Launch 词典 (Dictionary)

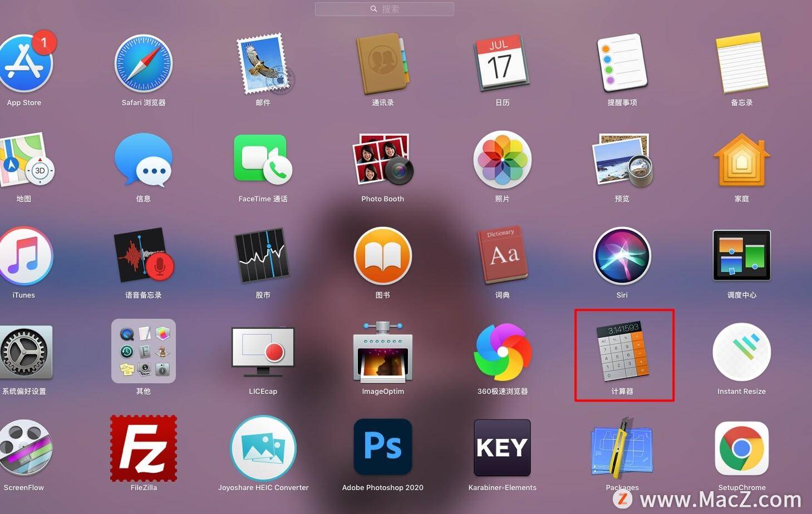click(x=502, y=256)
